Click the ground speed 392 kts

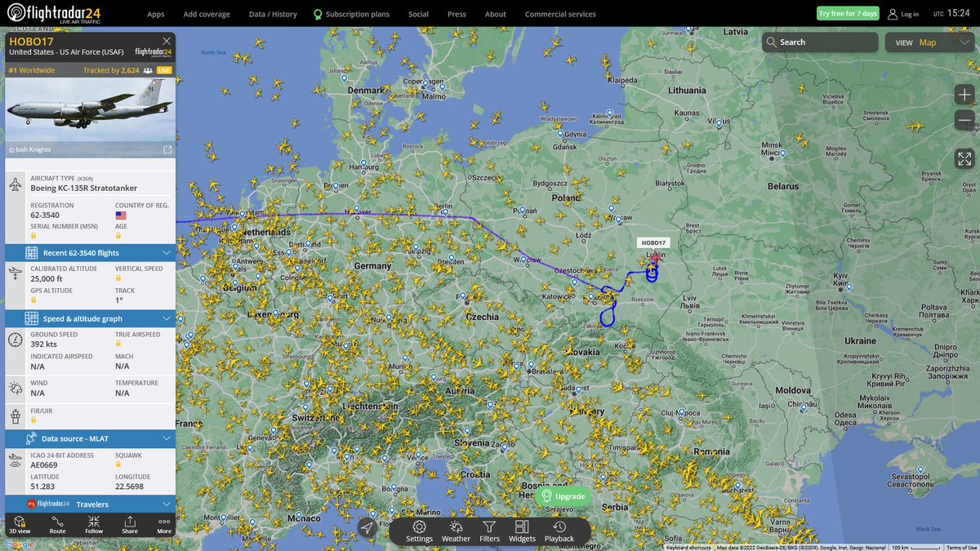(45, 344)
